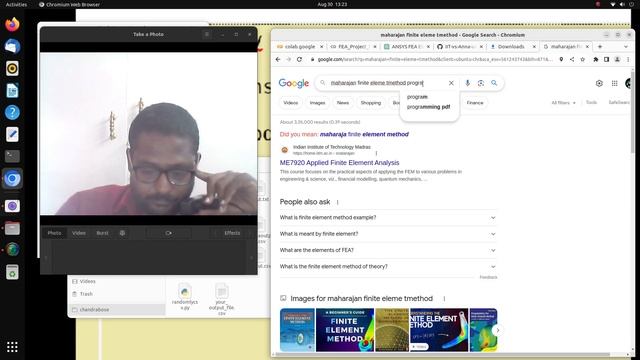
Task: Switch Cheese to Photo mode
Action: [x=54, y=233]
